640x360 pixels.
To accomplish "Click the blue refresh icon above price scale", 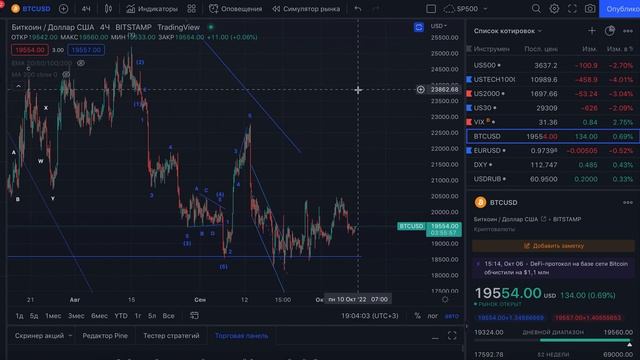I will tap(419, 27).
